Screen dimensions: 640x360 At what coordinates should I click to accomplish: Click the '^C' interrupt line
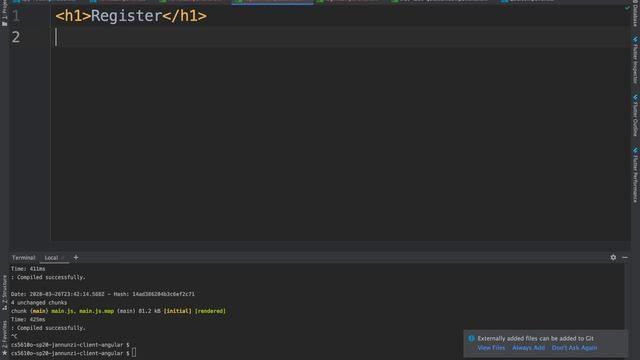point(14,336)
